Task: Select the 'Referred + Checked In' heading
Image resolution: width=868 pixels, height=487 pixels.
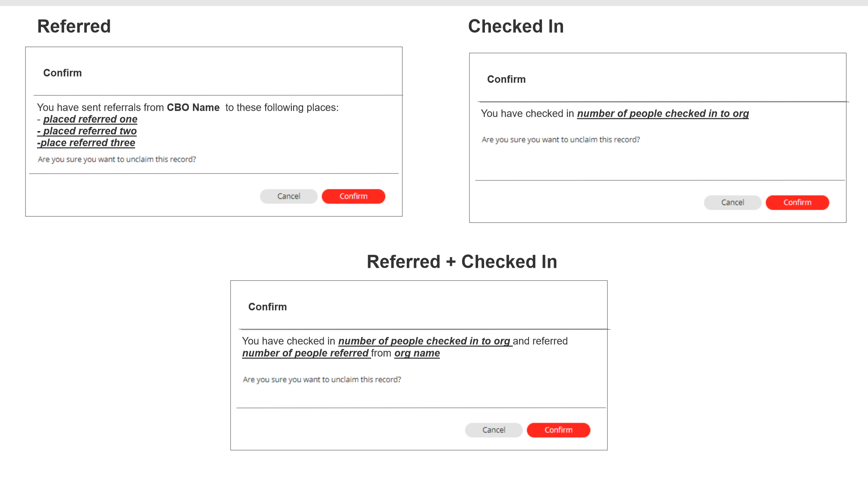Action: coord(462,262)
